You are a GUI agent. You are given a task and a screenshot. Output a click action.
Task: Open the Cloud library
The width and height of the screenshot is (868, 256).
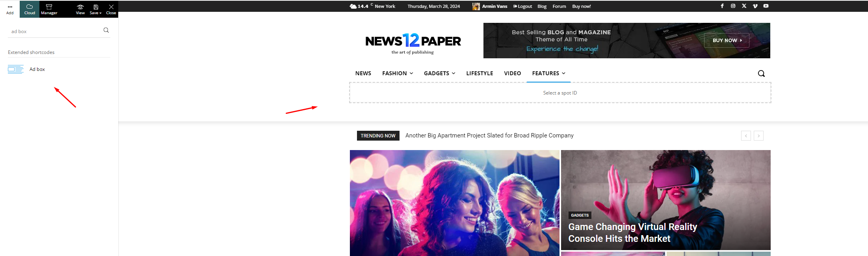(x=30, y=9)
